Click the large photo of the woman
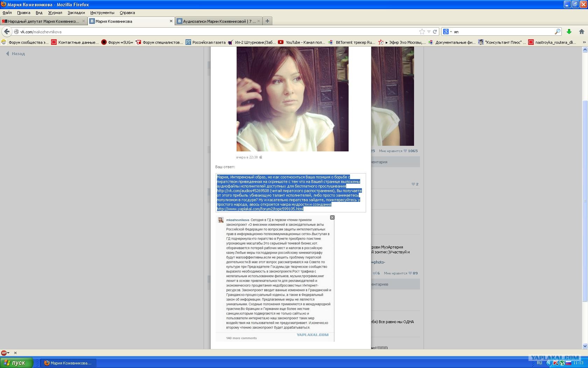The image size is (588, 368). [x=292, y=99]
